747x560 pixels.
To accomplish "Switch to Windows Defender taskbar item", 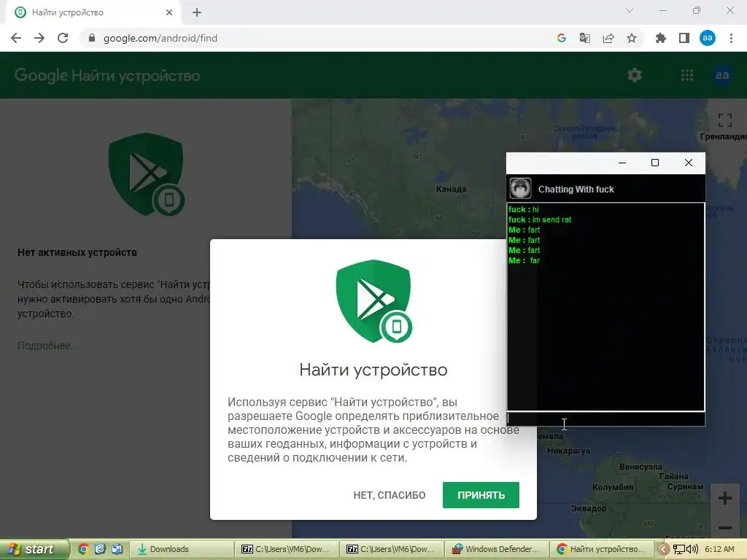I will click(x=496, y=549).
